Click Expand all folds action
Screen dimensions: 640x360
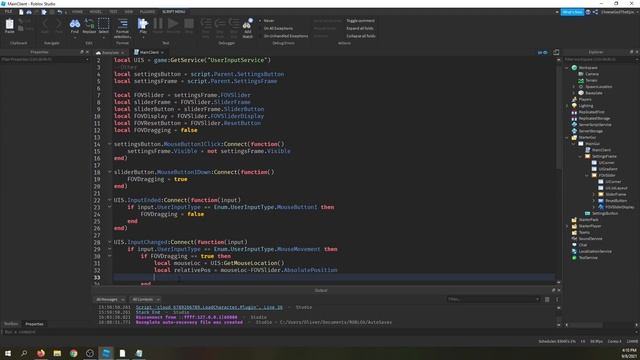[x=360, y=28]
